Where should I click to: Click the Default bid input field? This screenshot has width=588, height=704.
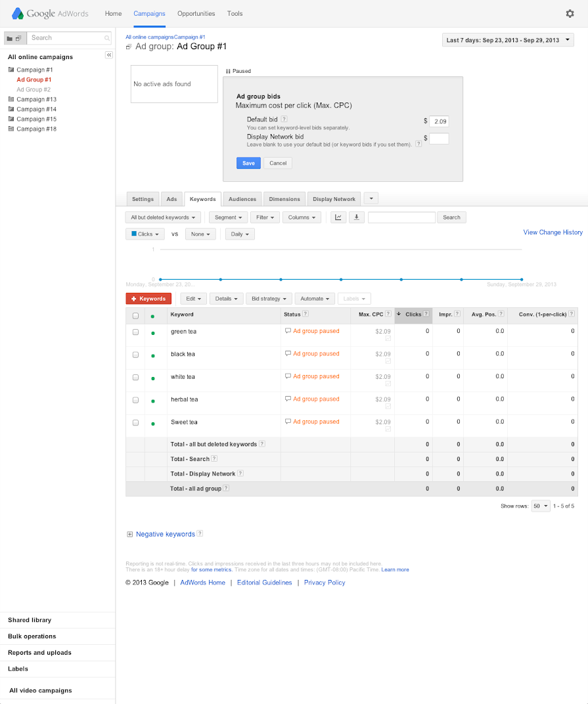(439, 121)
